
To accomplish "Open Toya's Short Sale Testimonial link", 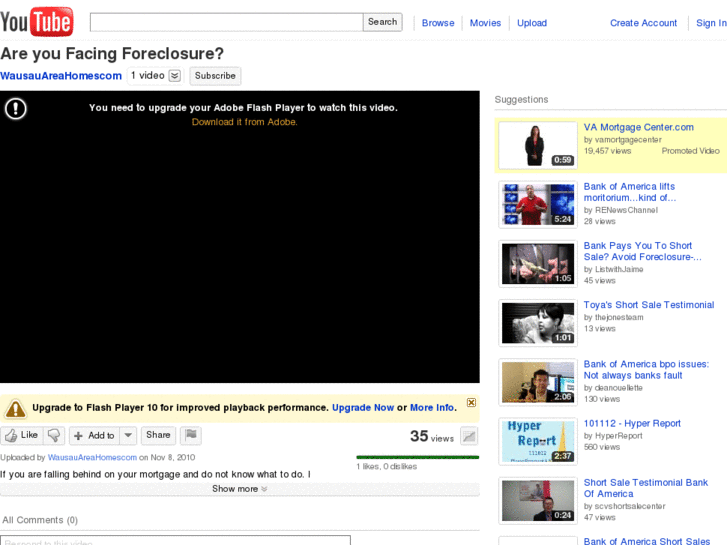I will (x=649, y=305).
